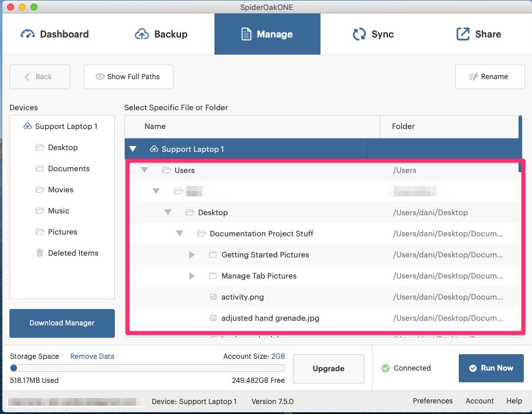Screen dimensions: 532x414
Task: Click the Support Laptop 1 cloud icon in Devices
Action: 27,127
